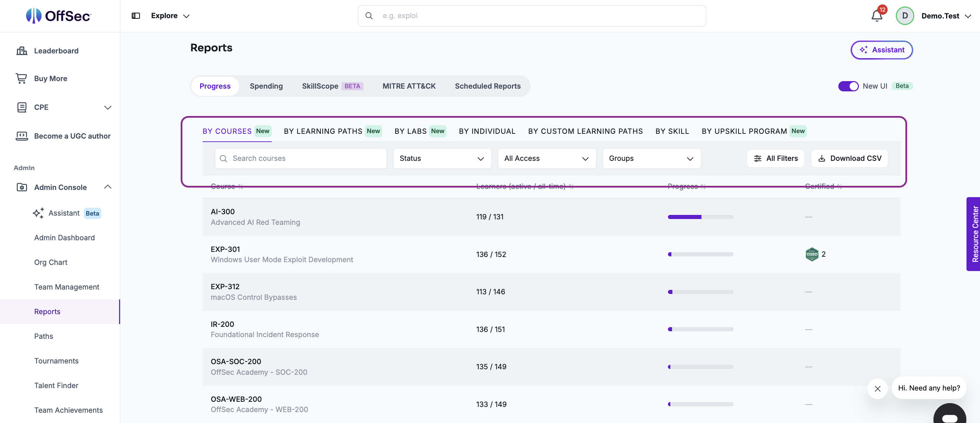Click the OffSec logo
Viewport: 980px width, 423px height.
59,16
